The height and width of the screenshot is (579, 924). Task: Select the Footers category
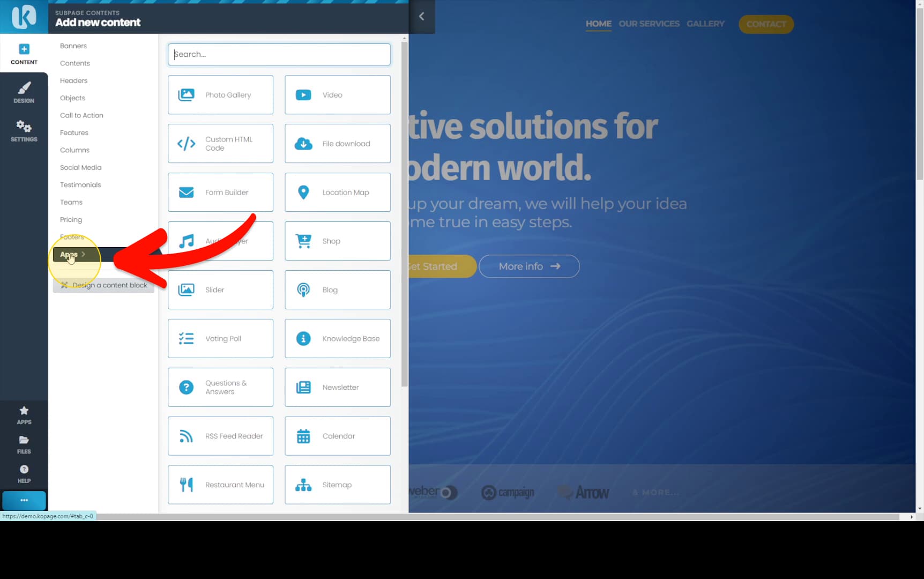tap(72, 237)
